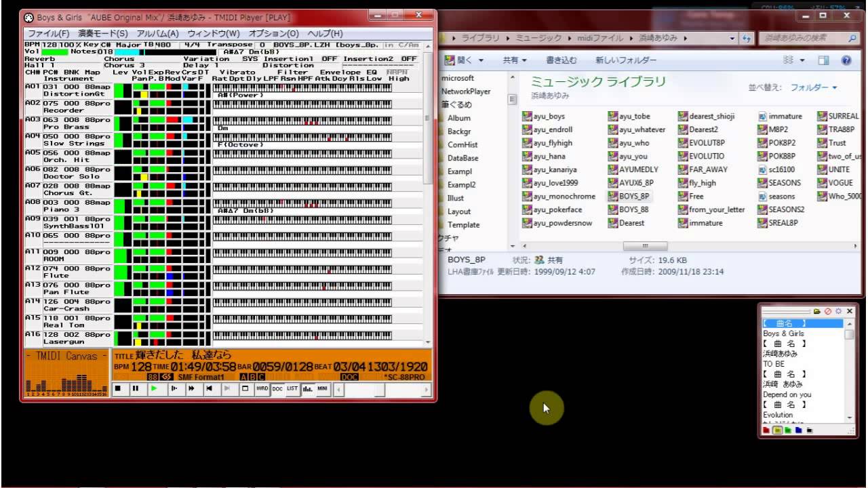Toggle the WRD display button

262,388
